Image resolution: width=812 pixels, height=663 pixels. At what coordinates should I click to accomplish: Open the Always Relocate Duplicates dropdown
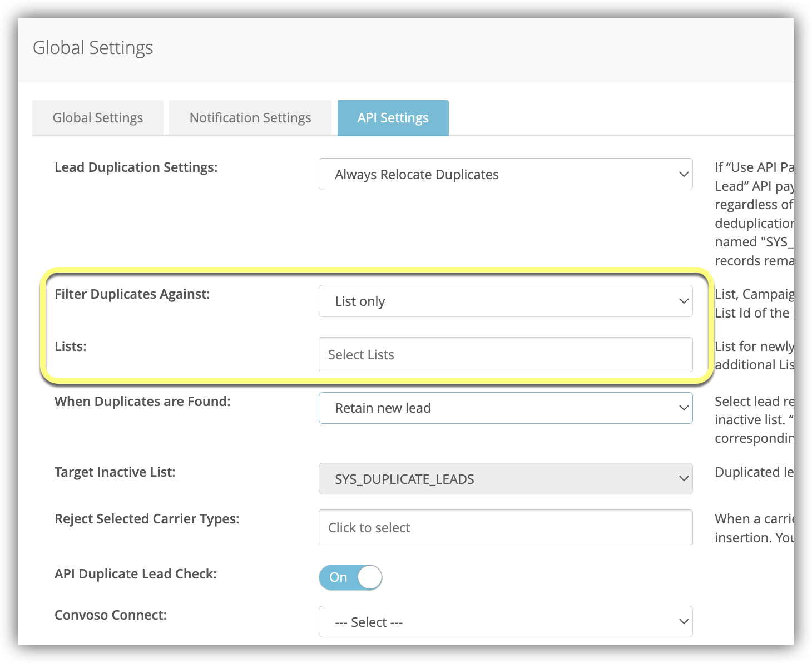505,175
